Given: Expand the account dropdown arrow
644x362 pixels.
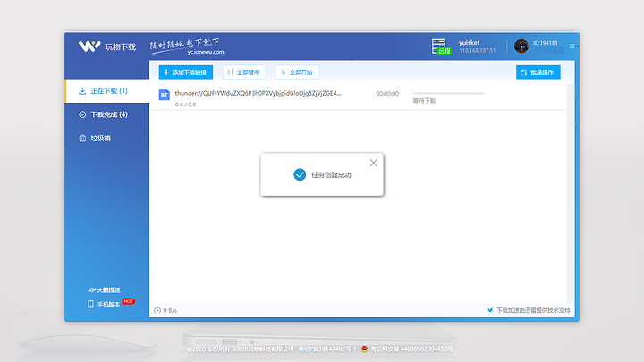Looking at the screenshot, I should tap(572, 46).
